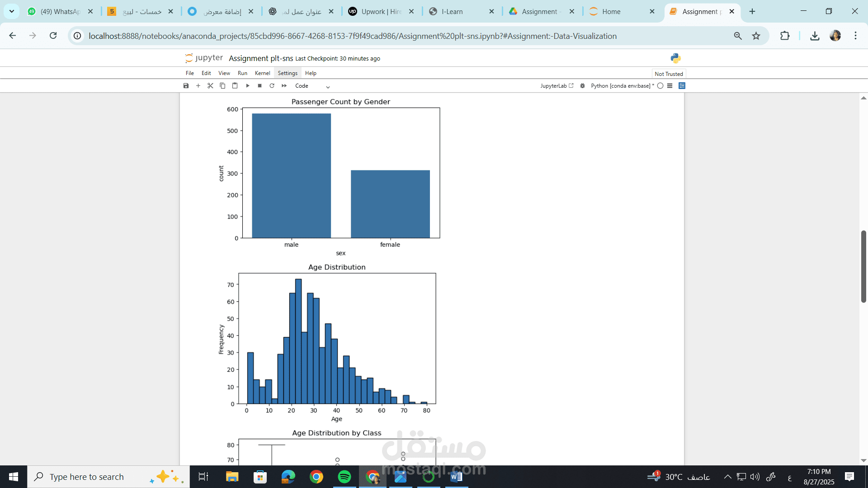The height and width of the screenshot is (488, 868).
Task: Open the notebook in JupyterLab
Action: (x=557, y=85)
